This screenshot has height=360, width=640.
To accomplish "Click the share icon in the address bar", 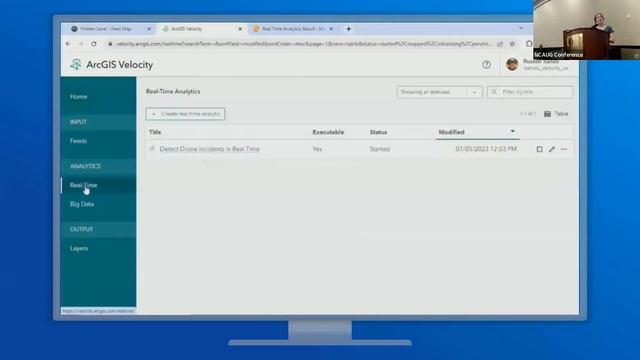I will 500,44.
